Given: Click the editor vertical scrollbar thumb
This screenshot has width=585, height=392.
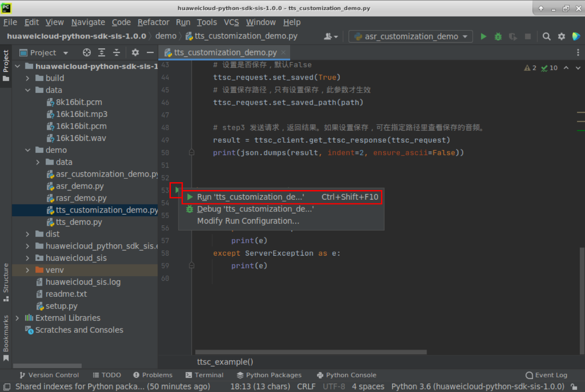Looking at the screenshot, I should tap(582, 301).
